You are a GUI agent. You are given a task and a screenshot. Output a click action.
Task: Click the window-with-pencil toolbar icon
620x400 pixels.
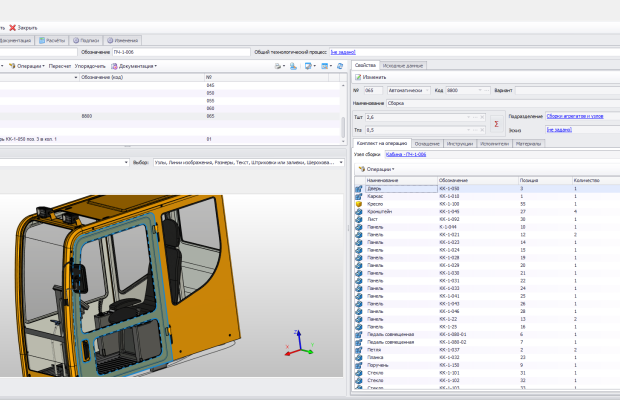pos(310,66)
